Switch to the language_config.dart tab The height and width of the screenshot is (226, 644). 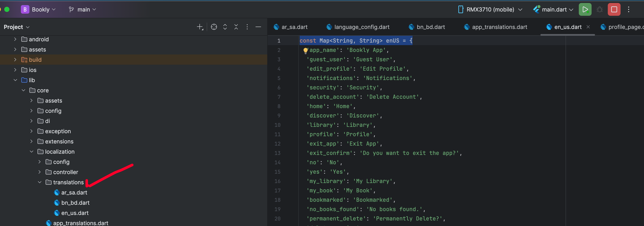click(358, 27)
